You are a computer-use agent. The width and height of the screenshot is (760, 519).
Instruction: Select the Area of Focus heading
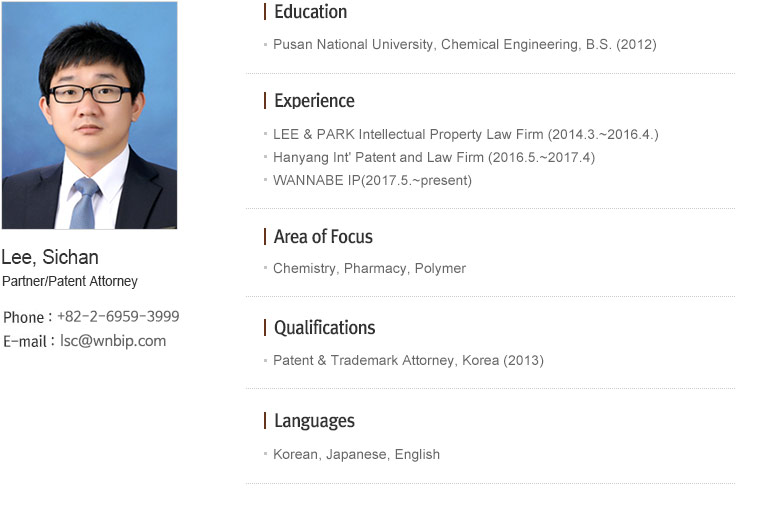pos(323,237)
